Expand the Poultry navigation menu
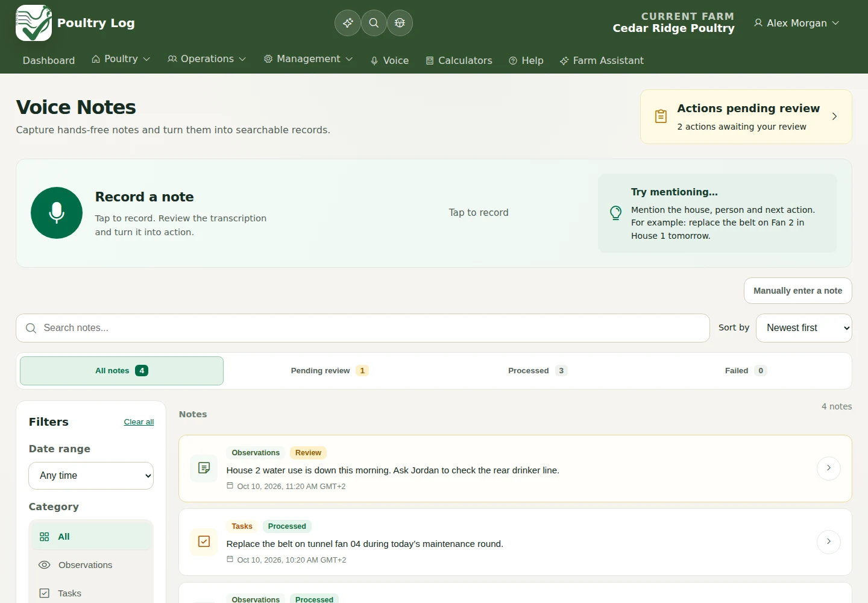Image resolution: width=868 pixels, height=603 pixels. pyautogui.click(x=121, y=59)
